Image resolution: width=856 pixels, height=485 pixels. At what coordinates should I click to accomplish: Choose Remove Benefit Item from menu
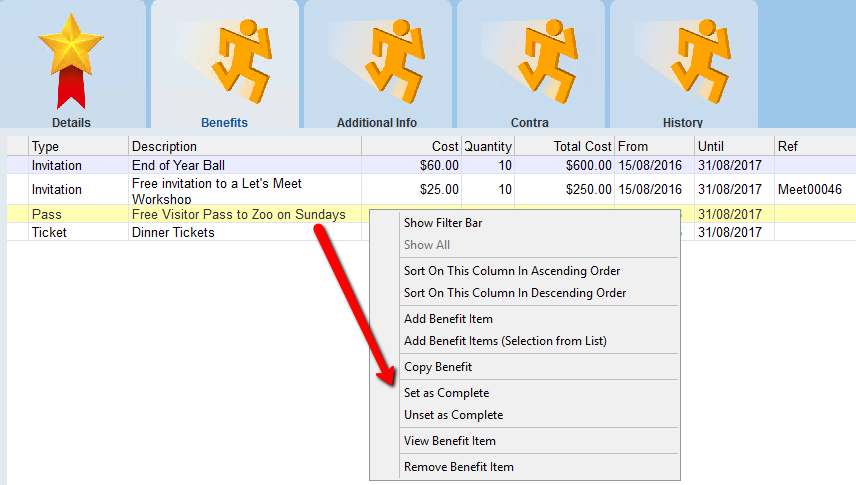458,467
